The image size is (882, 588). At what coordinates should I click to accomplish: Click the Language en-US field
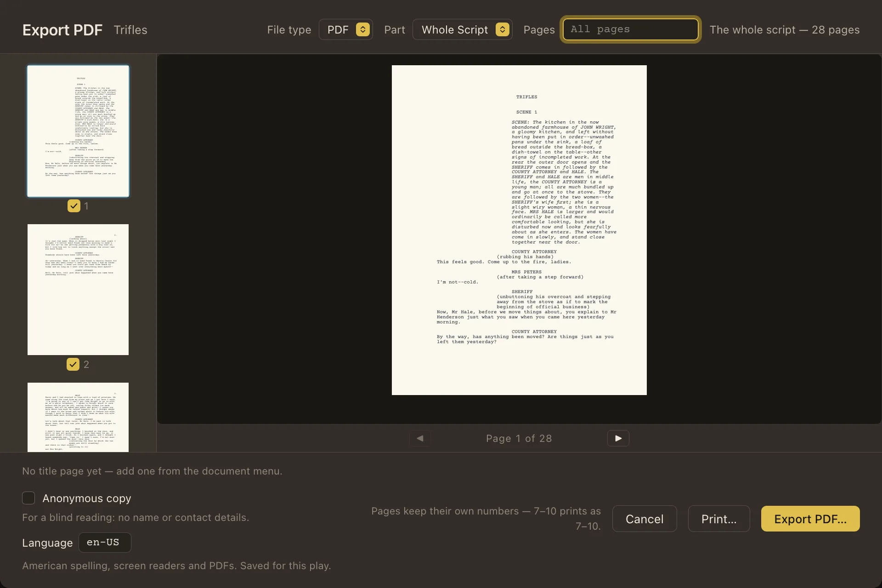pos(105,543)
